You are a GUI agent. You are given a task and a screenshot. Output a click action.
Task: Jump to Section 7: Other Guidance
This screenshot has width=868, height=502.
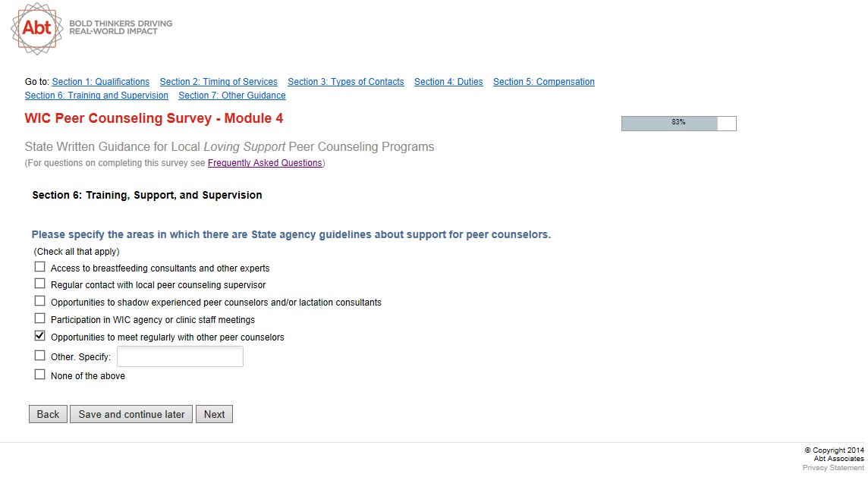[x=232, y=96]
